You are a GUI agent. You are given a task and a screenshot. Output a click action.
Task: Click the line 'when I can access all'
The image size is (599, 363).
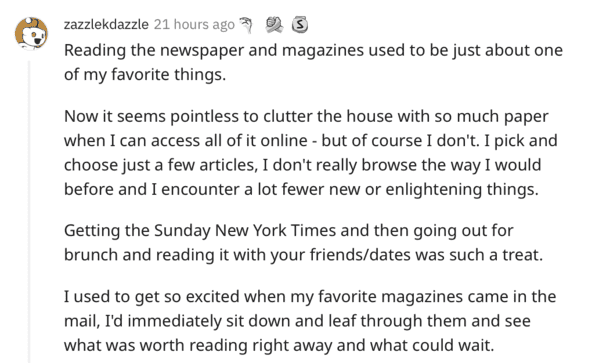pyautogui.click(x=311, y=141)
